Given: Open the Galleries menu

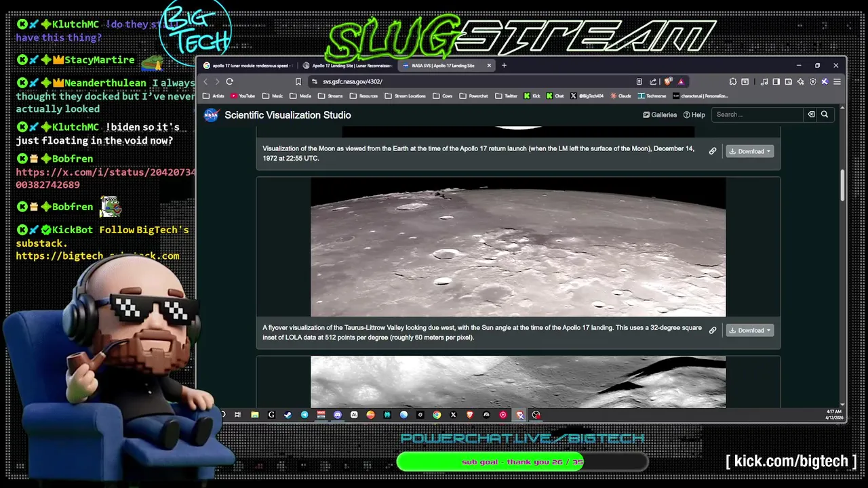Looking at the screenshot, I should point(660,115).
